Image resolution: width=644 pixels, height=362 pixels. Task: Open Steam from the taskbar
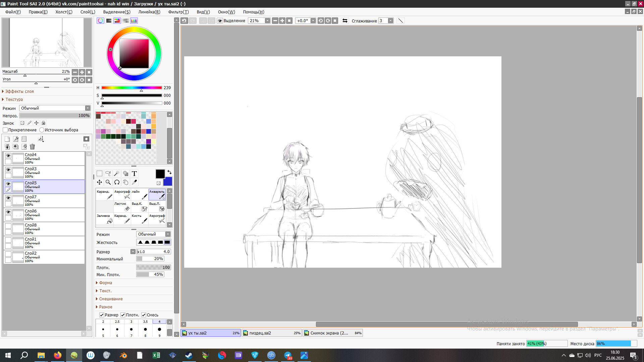tap(189, 355)
